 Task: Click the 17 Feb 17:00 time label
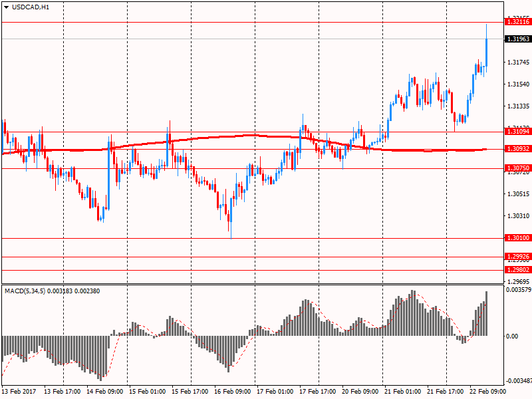318,391
